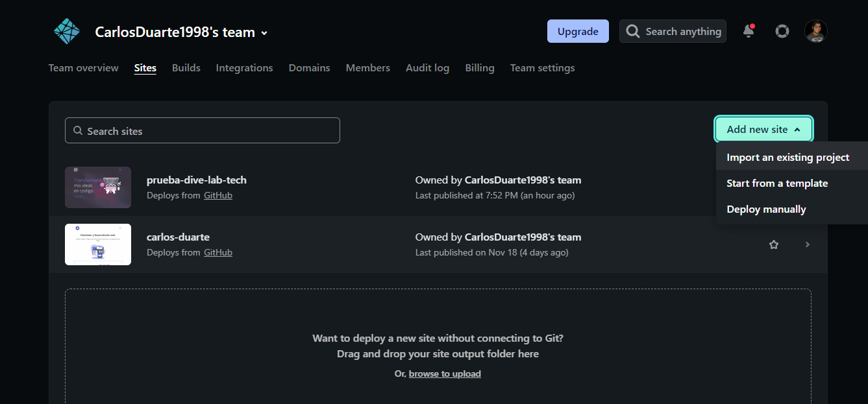868x404 pixels.
Task: Go to the Billing tab
Action: click(480, 67)
